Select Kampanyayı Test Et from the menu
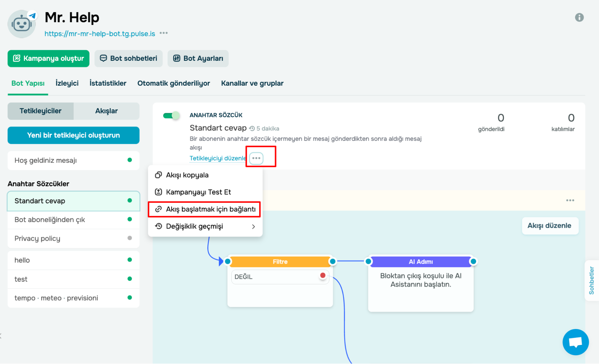This screenshot has width=599, height=364. click(198, 192)
